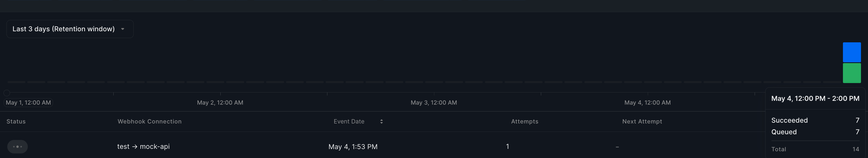Viewport: 868px width, 158px height.
Task: Collapse the May 4 histogram tooltip
Action: tap(816, 98)
